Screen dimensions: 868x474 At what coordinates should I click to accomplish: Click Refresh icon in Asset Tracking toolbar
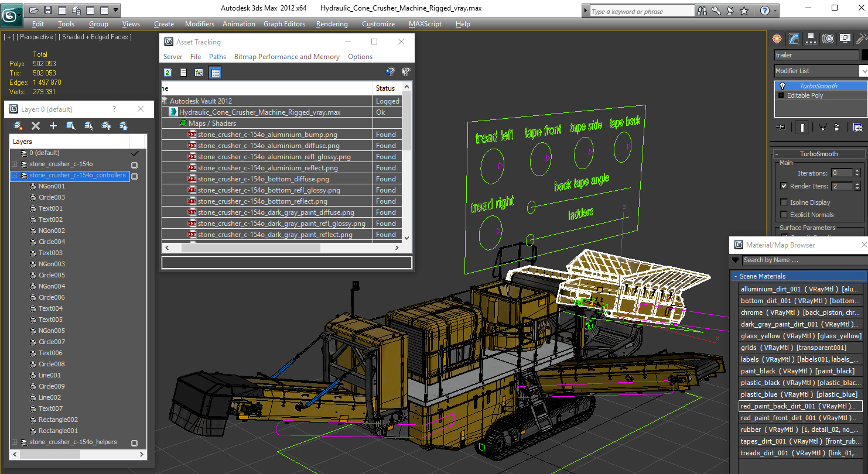coord(168,73)
